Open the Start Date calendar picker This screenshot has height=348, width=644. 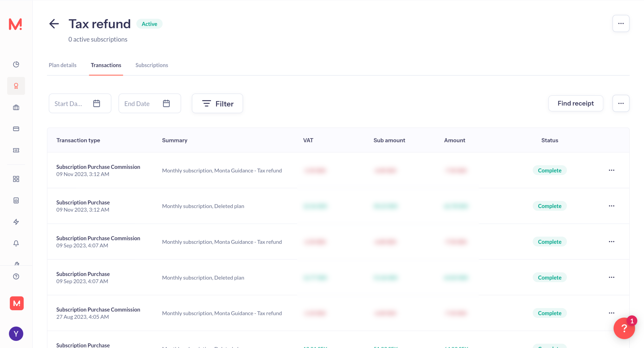[x=97, y=103]
